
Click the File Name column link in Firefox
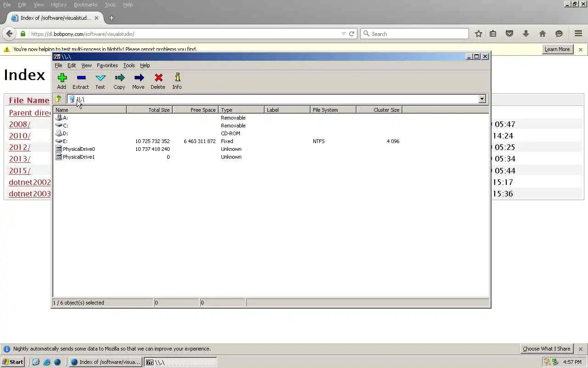(29, 100)
